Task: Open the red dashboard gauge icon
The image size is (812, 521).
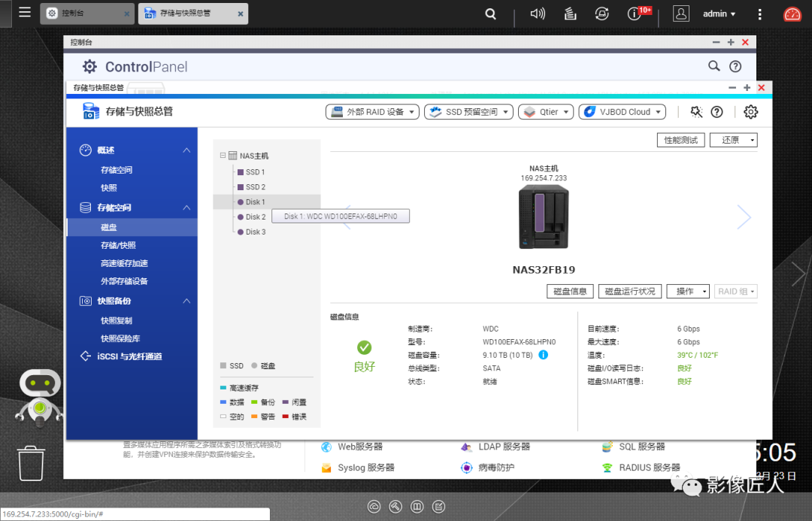Action: [792, 14]
